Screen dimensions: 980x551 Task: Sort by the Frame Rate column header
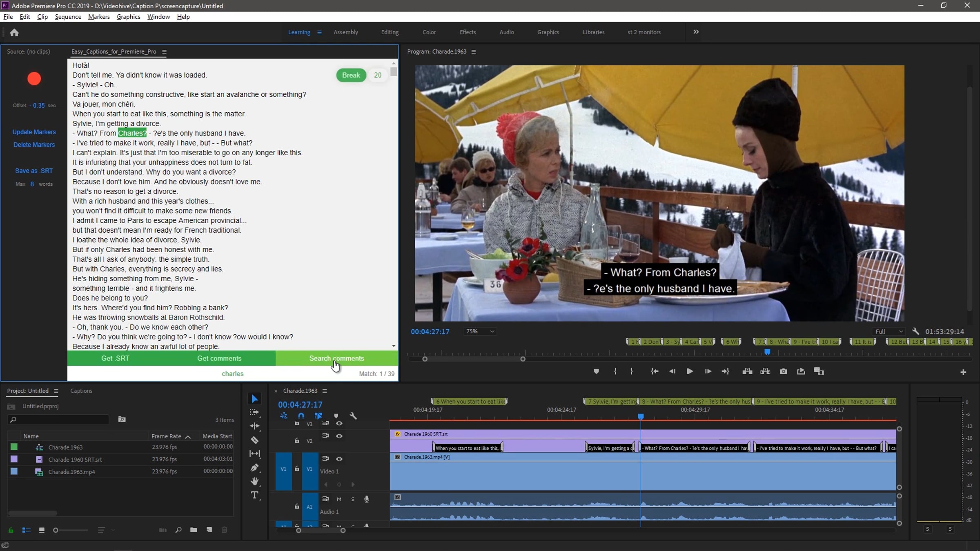(x=166, y=436)
